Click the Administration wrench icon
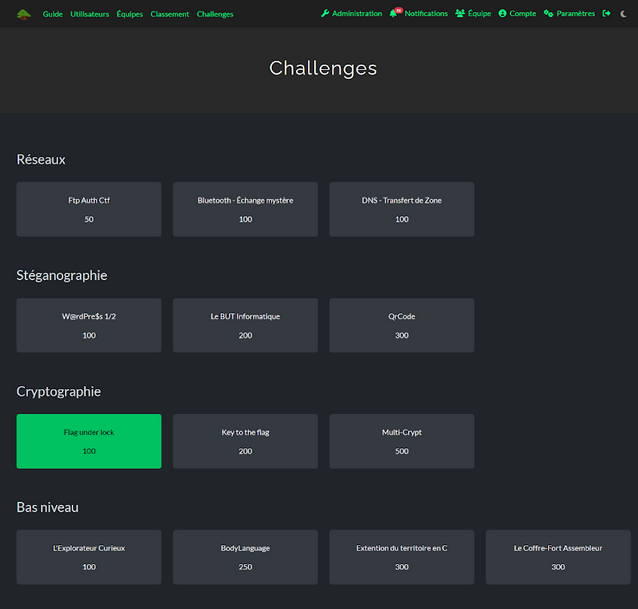Image resolution: width=638 pixels, height=609 pixels. click(325, 13)
